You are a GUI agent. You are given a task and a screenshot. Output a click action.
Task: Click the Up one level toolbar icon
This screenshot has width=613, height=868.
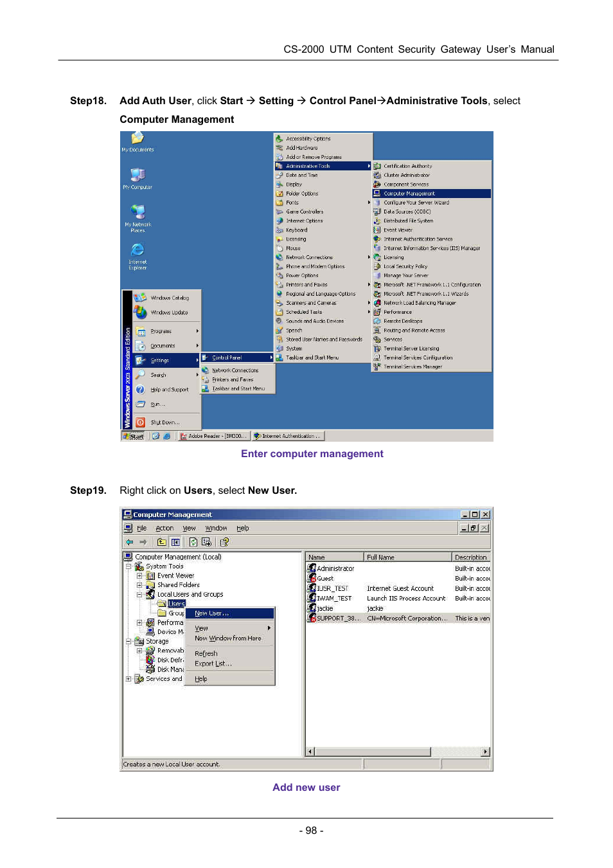coord(162,542)
